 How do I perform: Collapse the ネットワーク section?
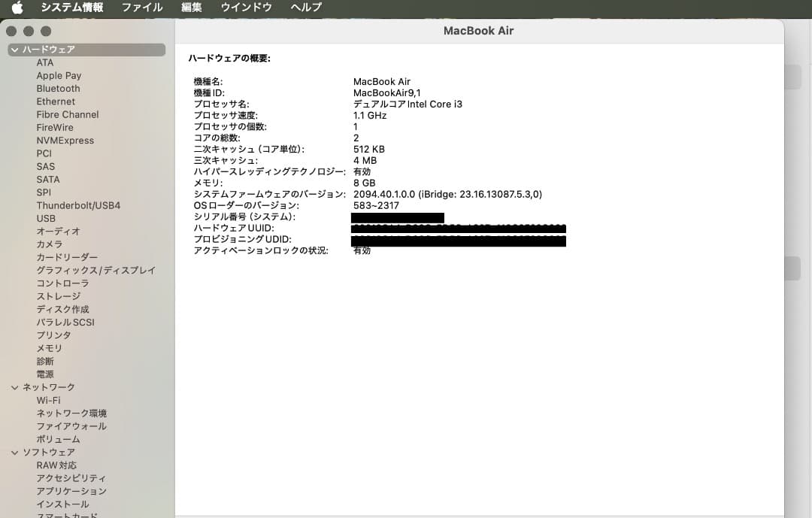[x=14, y=386]
